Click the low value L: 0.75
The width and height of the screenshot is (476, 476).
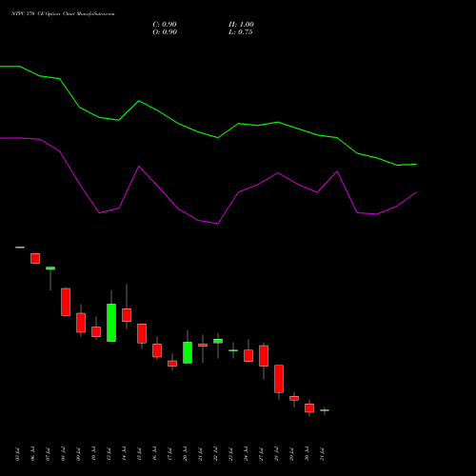[241, 32]
